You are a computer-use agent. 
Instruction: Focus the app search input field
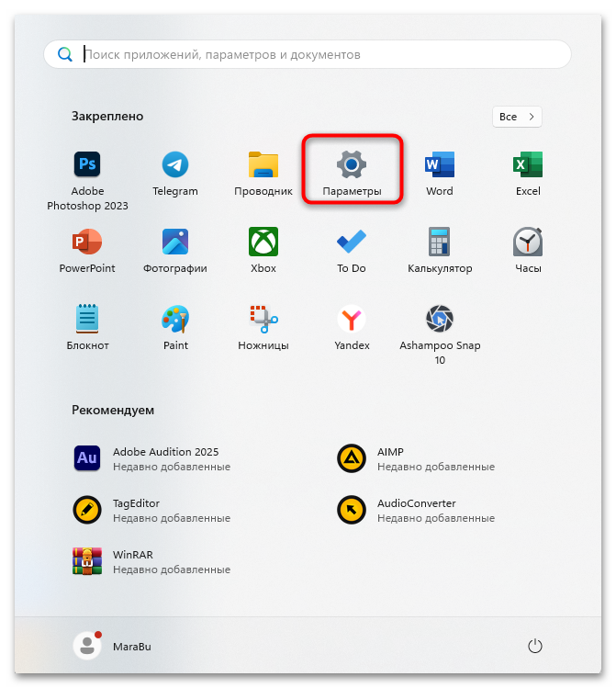tap(308, 54)
